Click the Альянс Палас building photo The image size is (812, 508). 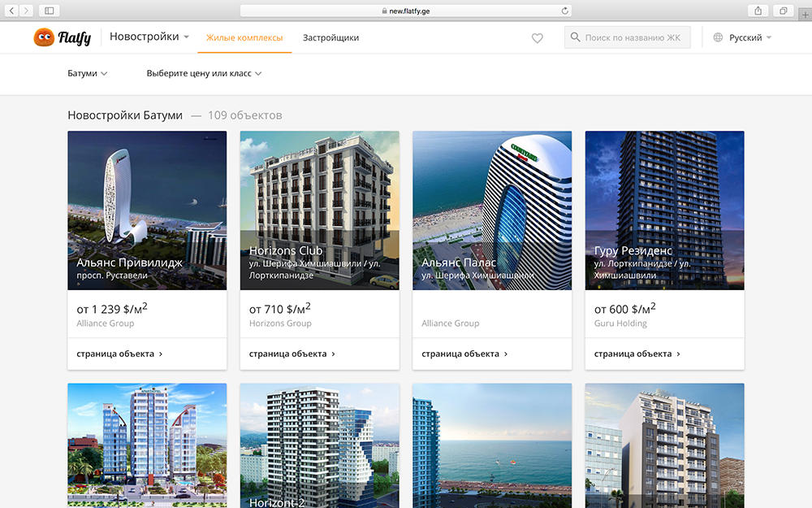[x=492, y=210]
